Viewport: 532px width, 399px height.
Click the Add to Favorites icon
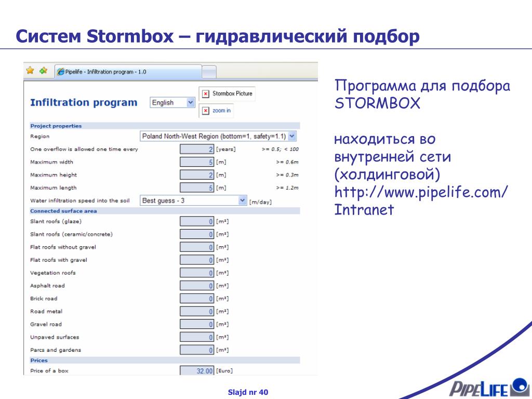44,71
